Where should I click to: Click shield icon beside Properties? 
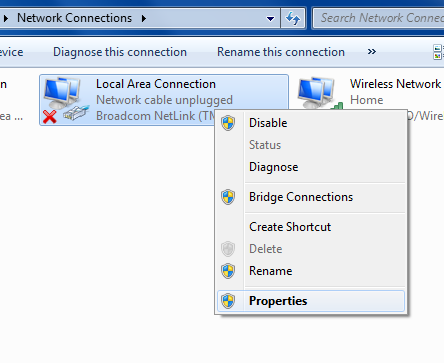[228, 301]
